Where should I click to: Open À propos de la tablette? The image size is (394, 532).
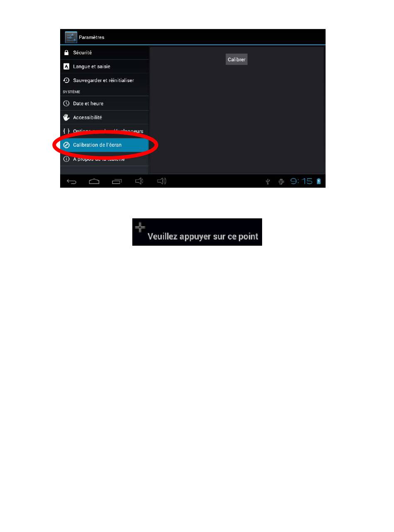[105, 159]
